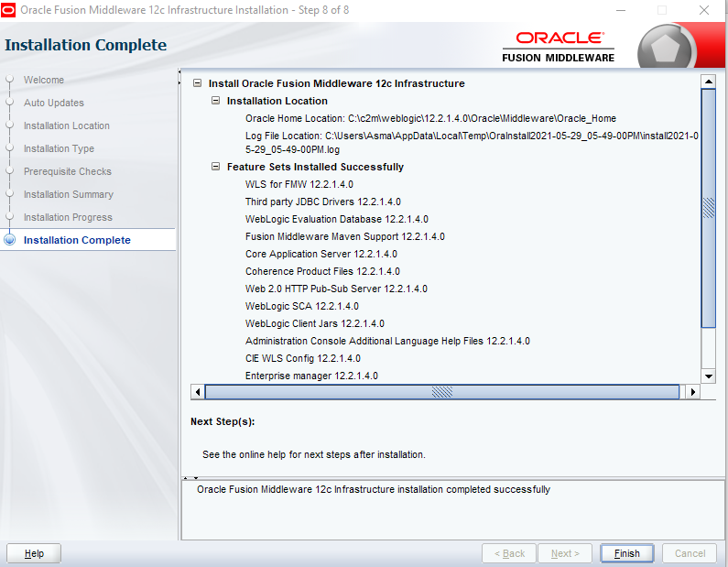Select Administration Console Additional Language Help Files row
Screen dimensions: 728x567
[387, 341]
